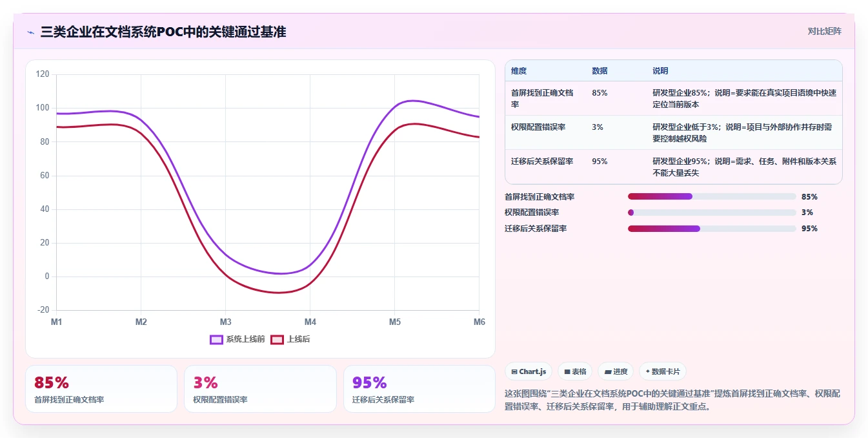Click the 进度 tag chip
Screen dimensions: 868x438
[x=616, y=371]
